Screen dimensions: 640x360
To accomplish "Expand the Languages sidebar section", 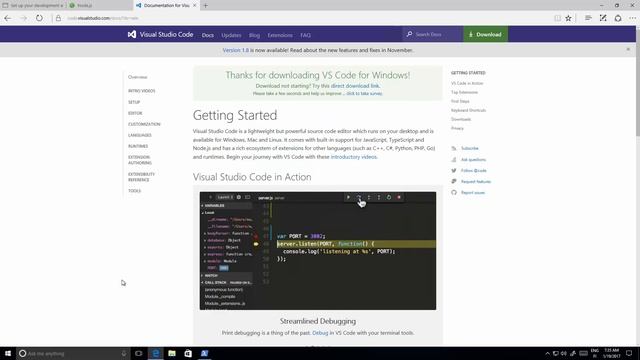I will (140, 135).
